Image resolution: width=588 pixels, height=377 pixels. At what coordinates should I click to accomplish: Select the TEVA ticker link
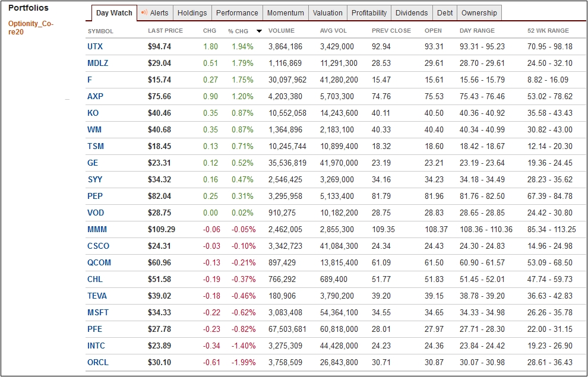tap(97, 296)
